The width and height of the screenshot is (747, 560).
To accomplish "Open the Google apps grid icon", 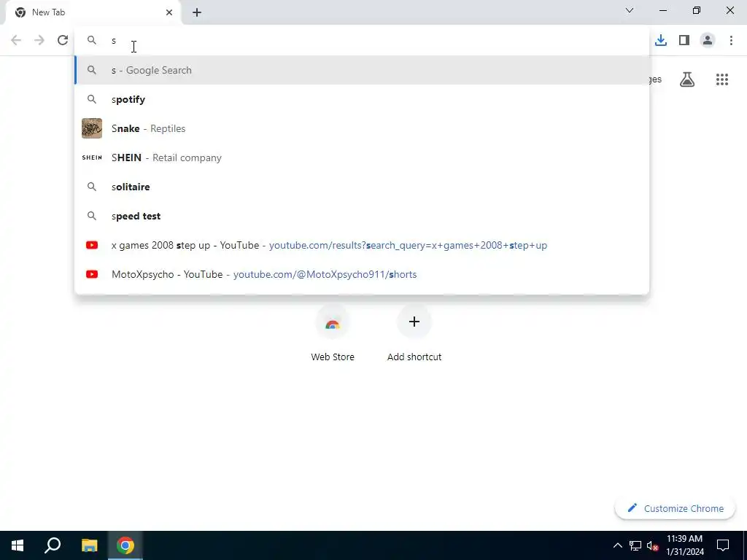I will (x=722, y=79).
